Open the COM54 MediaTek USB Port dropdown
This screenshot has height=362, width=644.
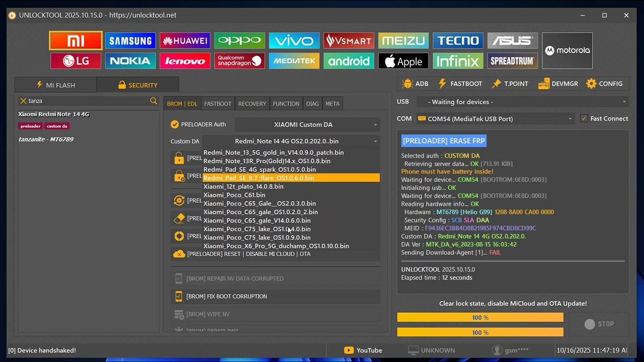point(496,119)
